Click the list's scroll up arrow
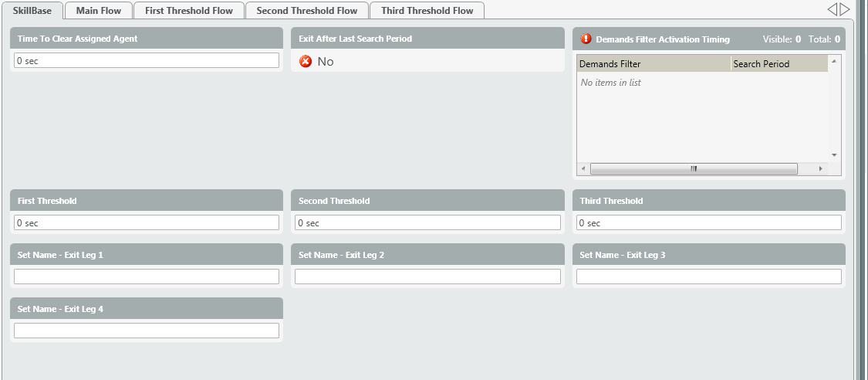The width and height of the screenshot is (868, 380). [833, 60]
